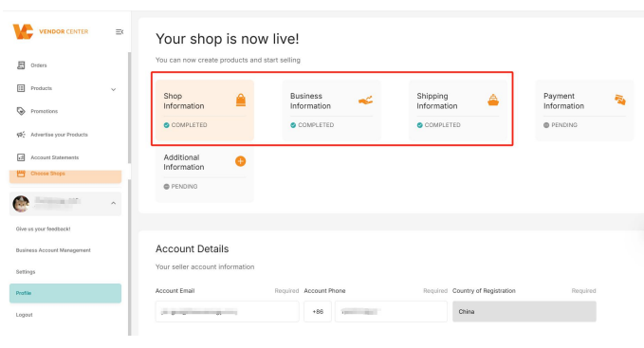The image size is (644, 348).
Task: Select the Profile menu entry
Action: [65, 293]
